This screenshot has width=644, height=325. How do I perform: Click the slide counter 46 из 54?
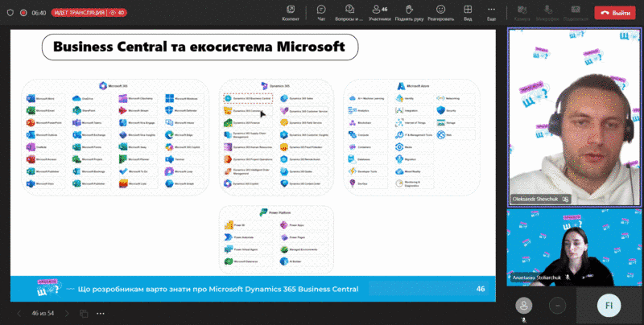pyautogui.click(x=43, y=314)
